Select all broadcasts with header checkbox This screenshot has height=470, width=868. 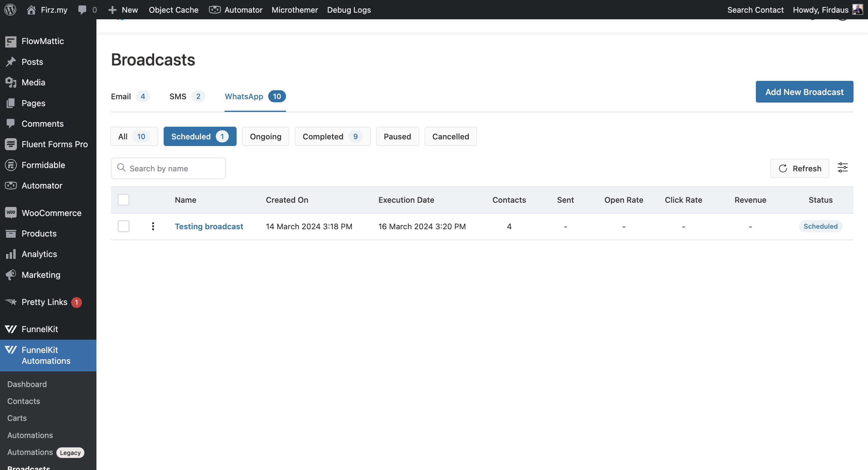point(124,200)
